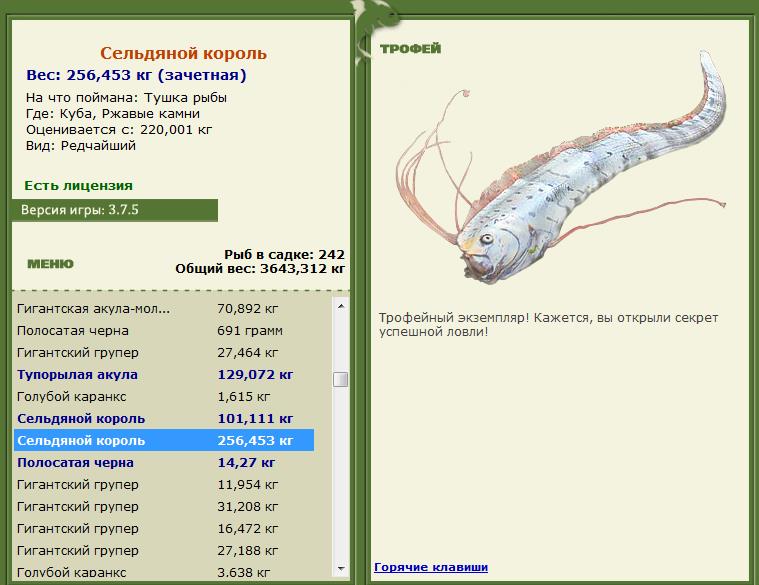The height and width of the screenshot is (585, 759).
Task: Select Голубой каранкс 3,638 кг row
Action: point(164,571)
